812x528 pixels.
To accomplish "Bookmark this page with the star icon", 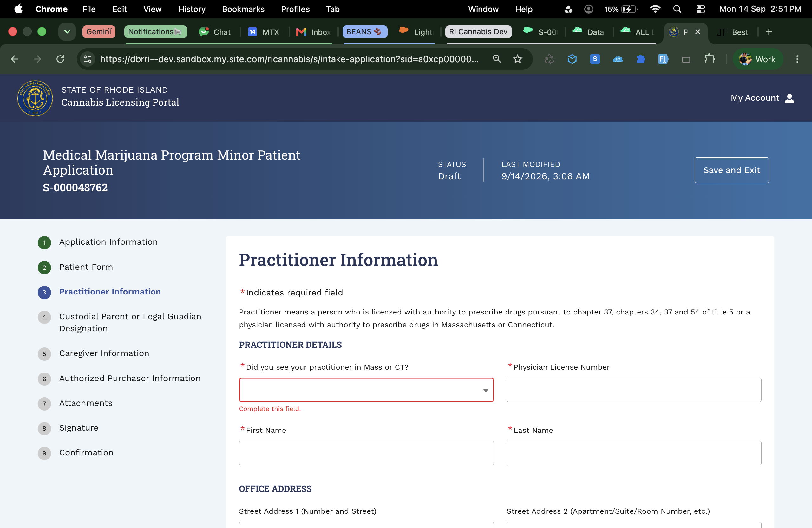I will (x=518, y=59).
